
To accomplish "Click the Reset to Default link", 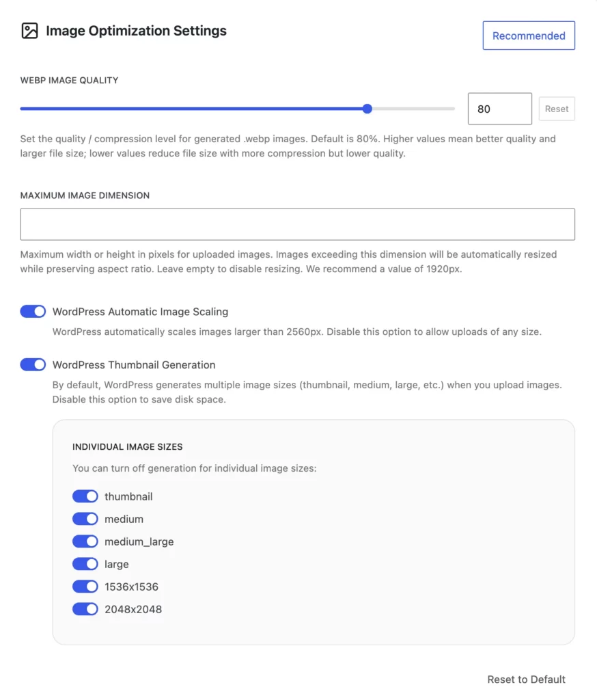I will coord(526,679).
